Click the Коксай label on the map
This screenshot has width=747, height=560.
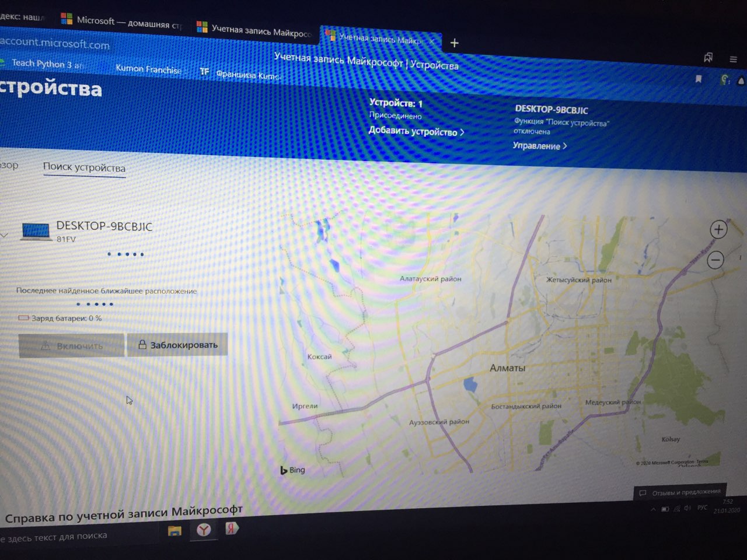click(319, 356)
